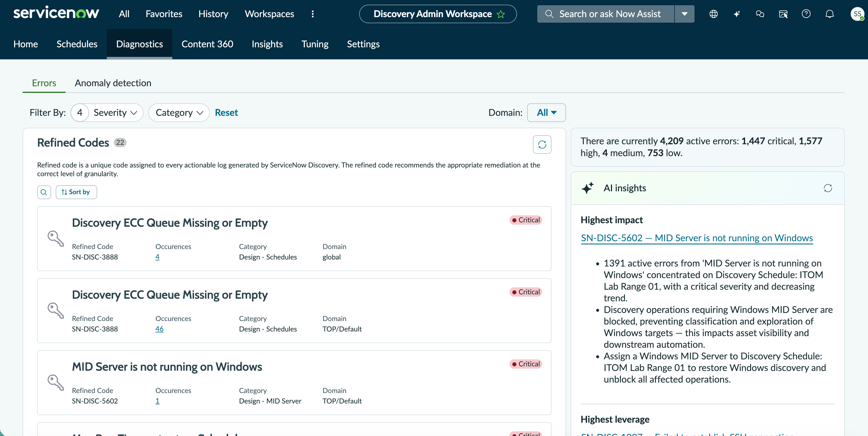
Task: Open the Domain All dropdown
Action: point(546,112)
